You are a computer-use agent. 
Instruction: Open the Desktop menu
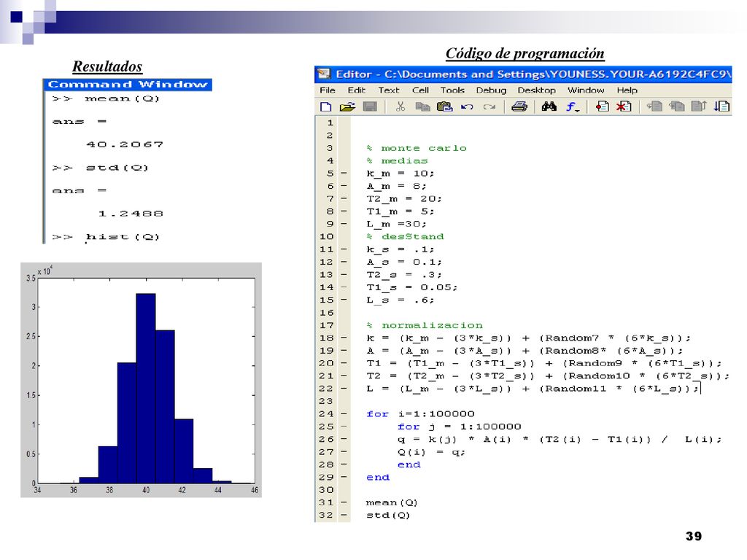536,90
